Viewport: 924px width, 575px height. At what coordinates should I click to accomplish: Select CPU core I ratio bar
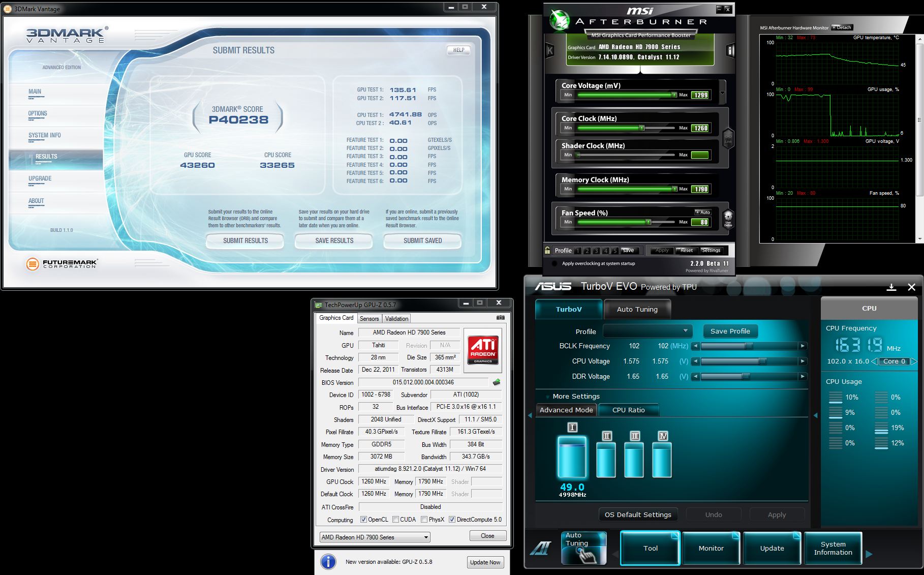click(x=572, y=457)
